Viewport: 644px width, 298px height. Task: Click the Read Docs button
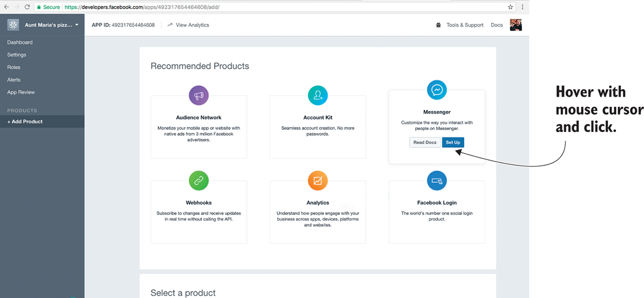[x=425, y=142]
